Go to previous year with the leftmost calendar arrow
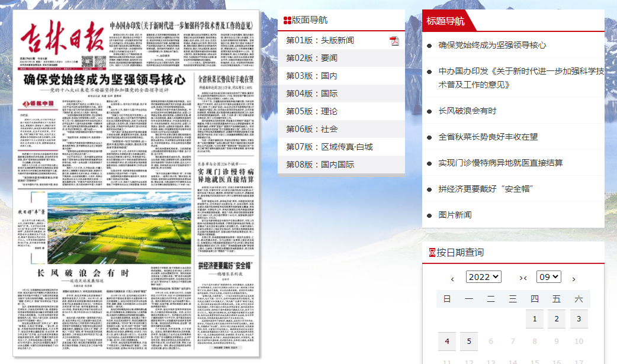This screenshot has width=617, height=364. [x=452, y=278]
